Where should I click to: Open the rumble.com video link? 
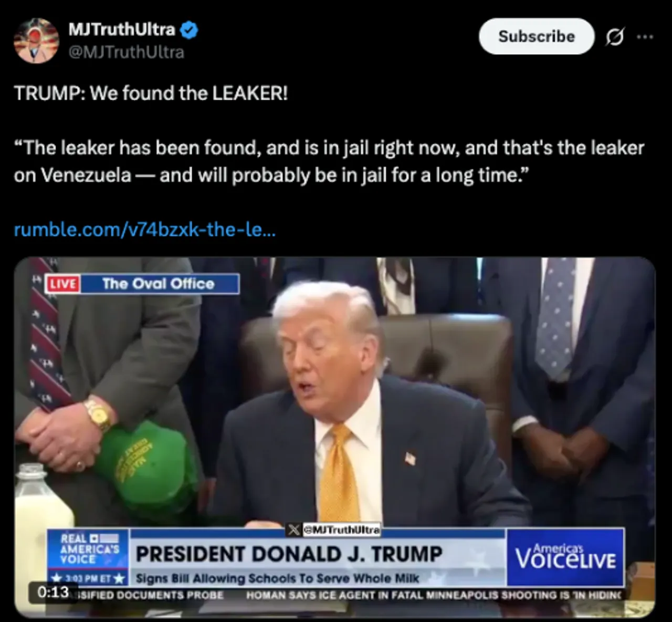point(144,230)
